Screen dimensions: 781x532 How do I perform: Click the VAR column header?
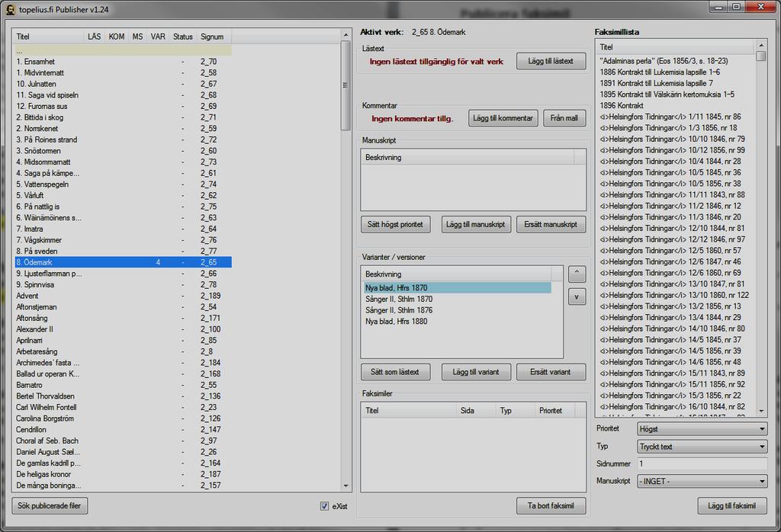click(x=158, y=37)
